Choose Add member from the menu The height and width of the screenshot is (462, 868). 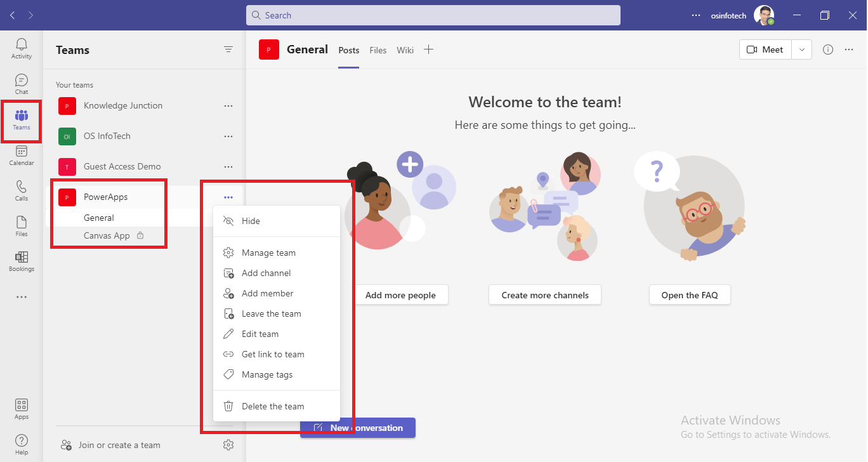(277, 293)
